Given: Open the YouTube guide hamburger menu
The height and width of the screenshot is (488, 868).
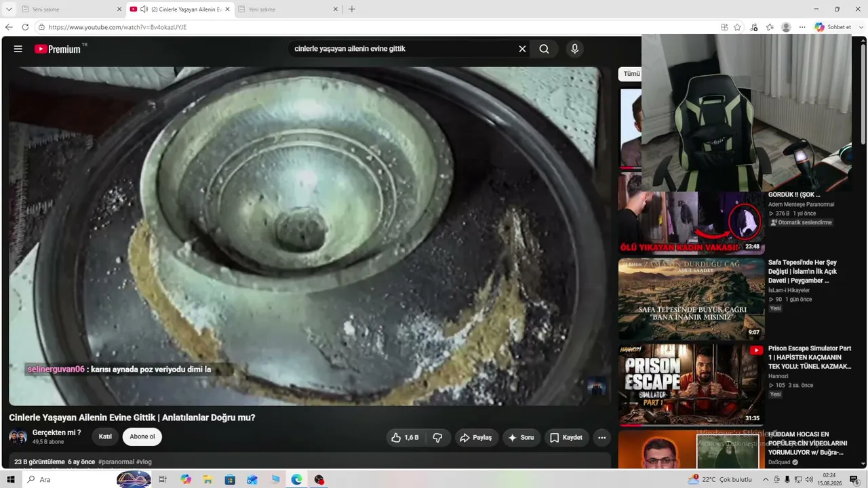Looking at the screenshot, I should point(18,49).
